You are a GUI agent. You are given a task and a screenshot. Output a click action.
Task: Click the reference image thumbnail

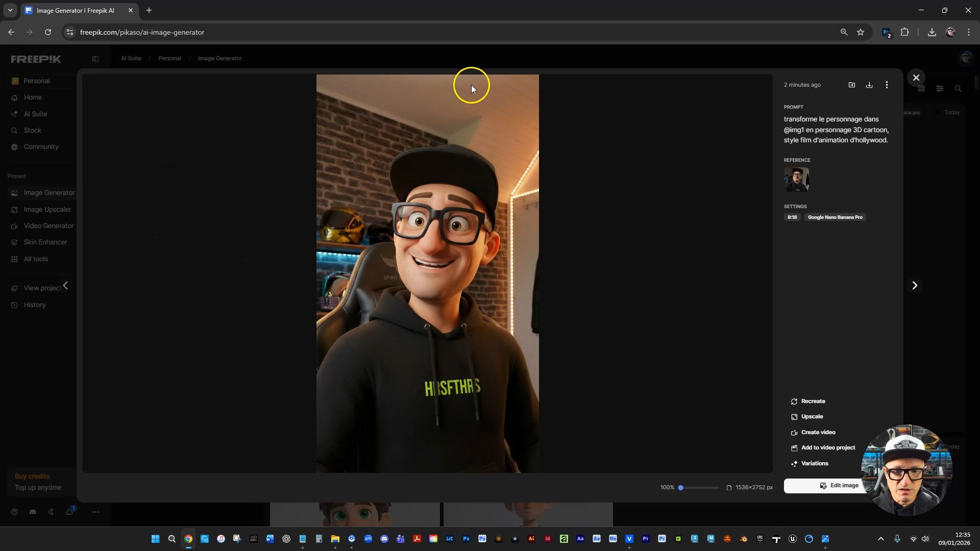click(x=796, y=179)
